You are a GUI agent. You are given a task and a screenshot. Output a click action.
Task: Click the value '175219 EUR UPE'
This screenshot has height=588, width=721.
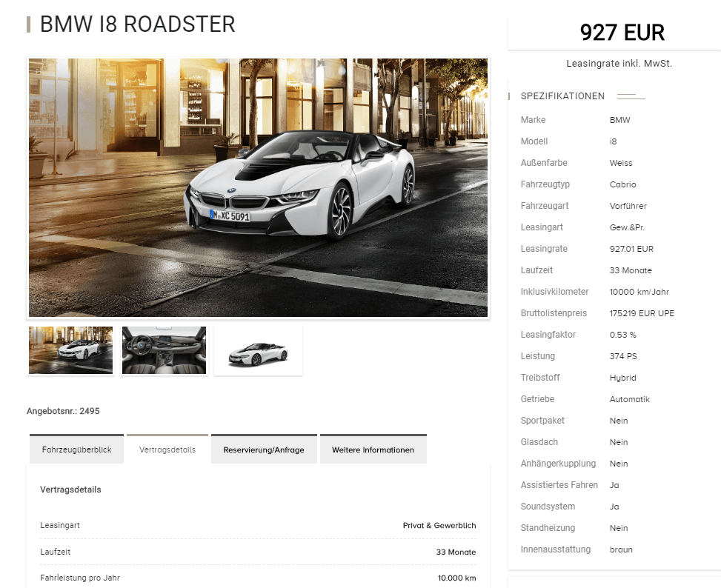click(x=642, y=313)
